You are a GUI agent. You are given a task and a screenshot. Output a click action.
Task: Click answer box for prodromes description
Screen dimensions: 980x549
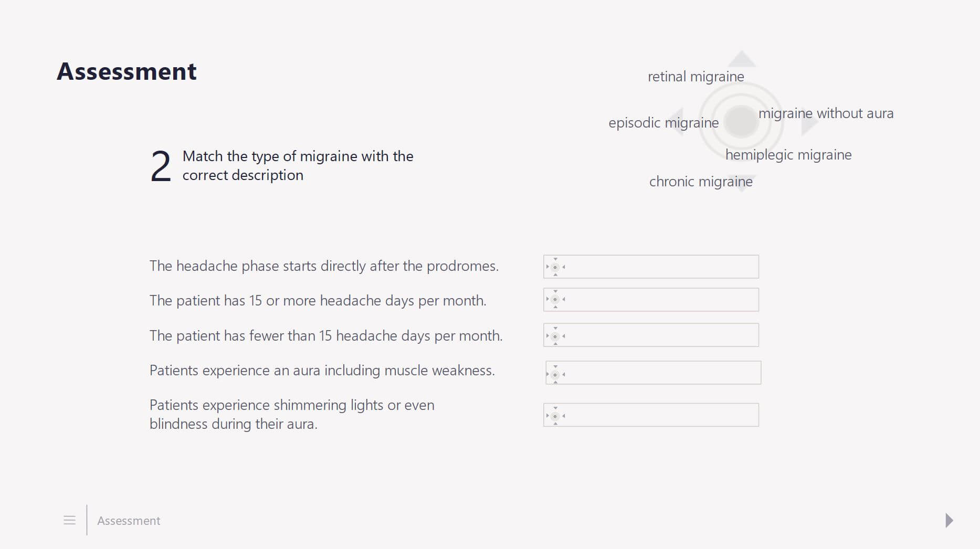click(x=651, y=267)
